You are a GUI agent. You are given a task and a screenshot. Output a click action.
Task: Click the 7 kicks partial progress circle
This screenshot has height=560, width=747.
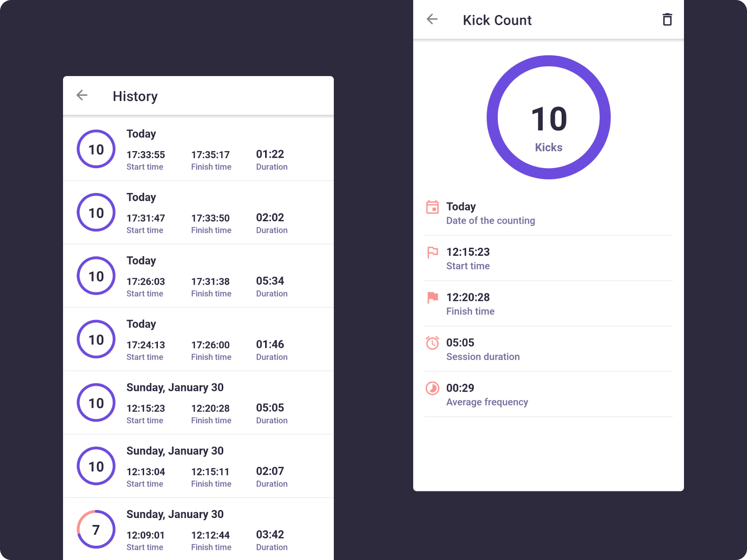[96, 529]
